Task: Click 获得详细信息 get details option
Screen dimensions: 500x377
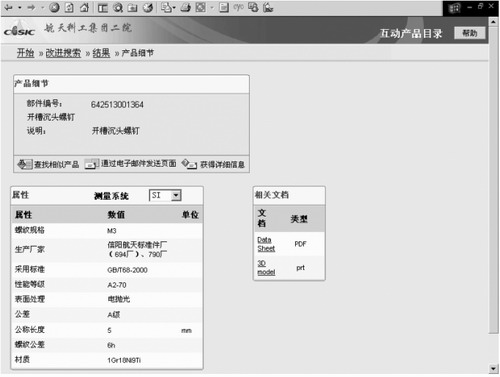Action: [222, 164]
